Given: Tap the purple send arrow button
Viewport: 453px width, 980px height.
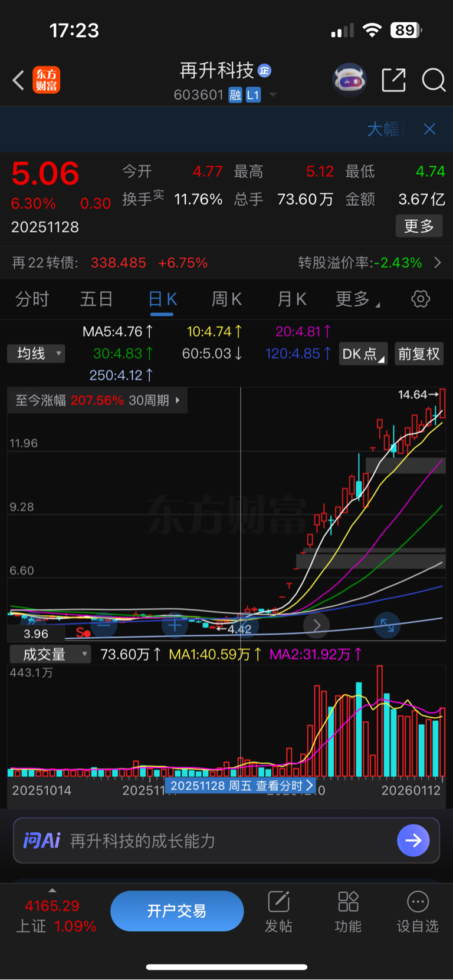Looking at the screenshot, I should tap(413, 840).
